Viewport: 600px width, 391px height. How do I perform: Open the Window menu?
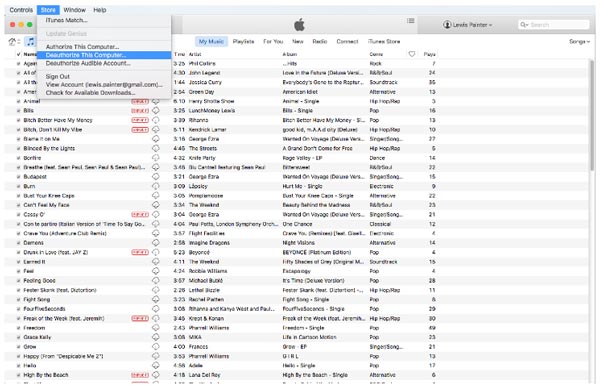pyautogui.click(x=75, y=10)
